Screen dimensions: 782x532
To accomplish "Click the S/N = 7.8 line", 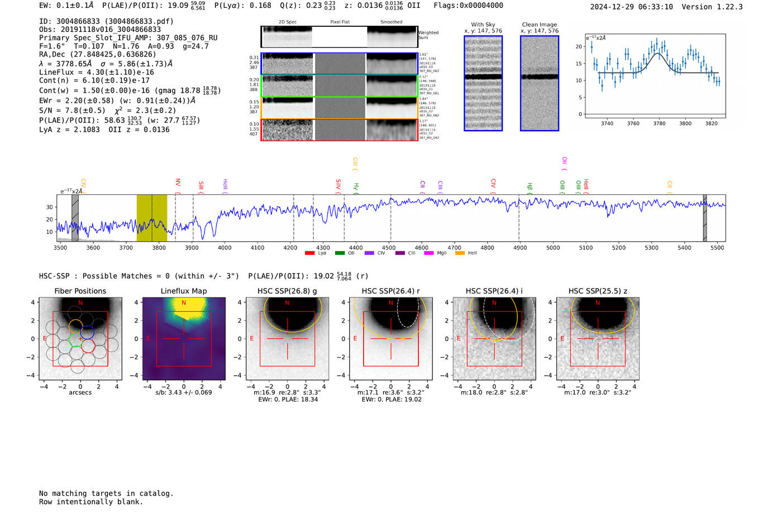I will 108,110.
